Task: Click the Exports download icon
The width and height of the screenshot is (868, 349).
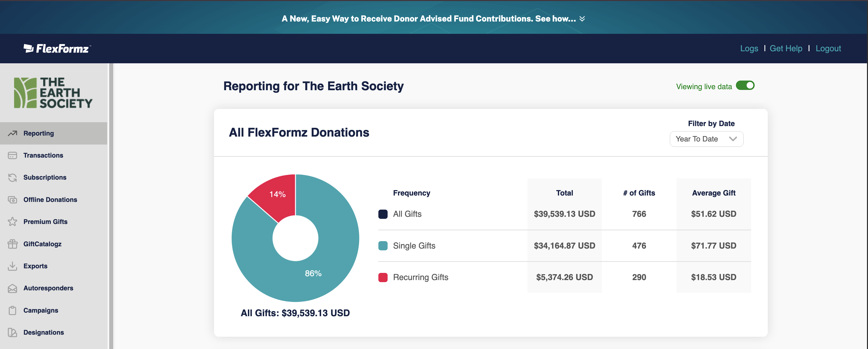Action: pos(13,266)
